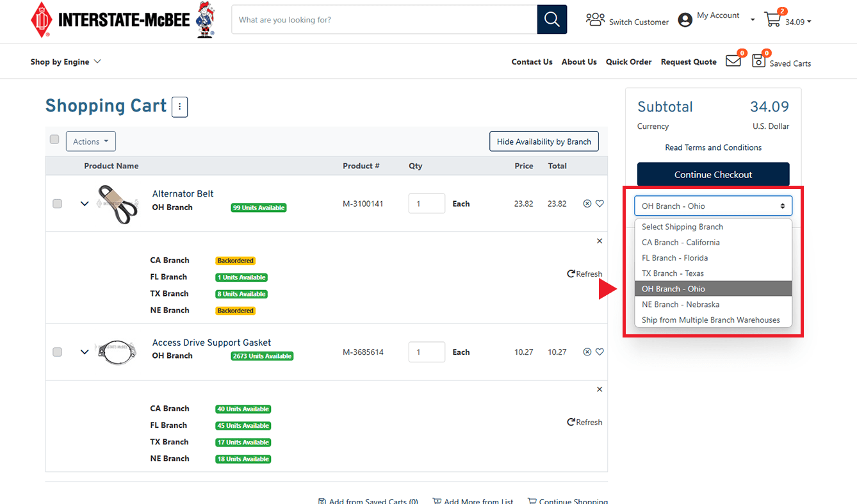Check the Access Drive Support Gasket checkbox
This screenshot has height=504, width=857.
(57, 352)
